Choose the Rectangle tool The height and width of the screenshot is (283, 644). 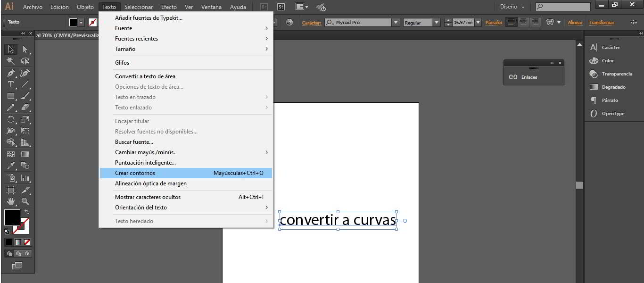click(x=11, y=96)
